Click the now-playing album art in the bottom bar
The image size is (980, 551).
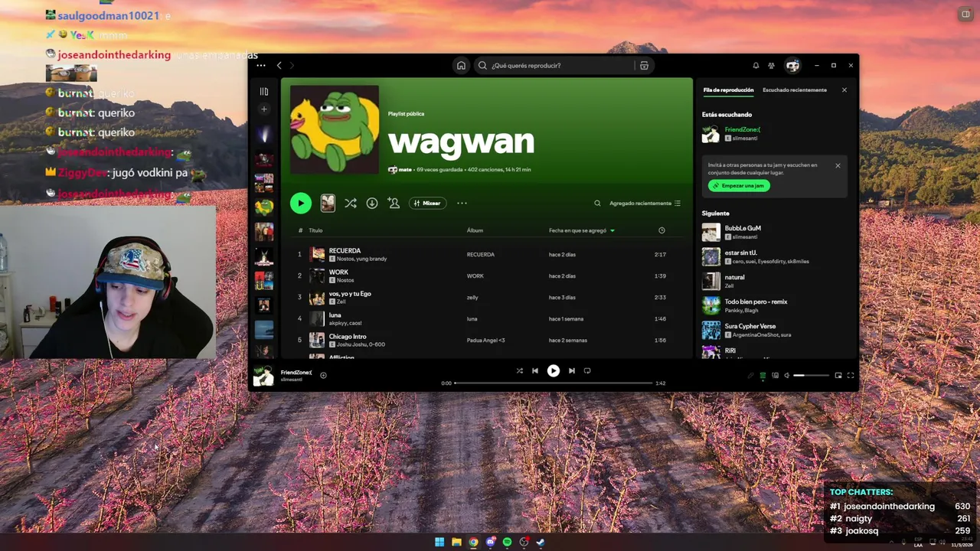263,376
